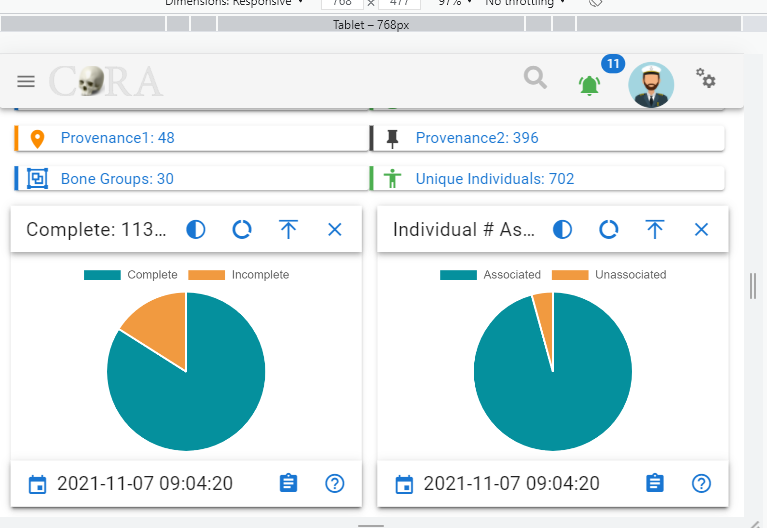Image resolution: width=767 pixels, height=528 pixels.
Task: Open Bone Groups: 30 link
Action: 117,179
